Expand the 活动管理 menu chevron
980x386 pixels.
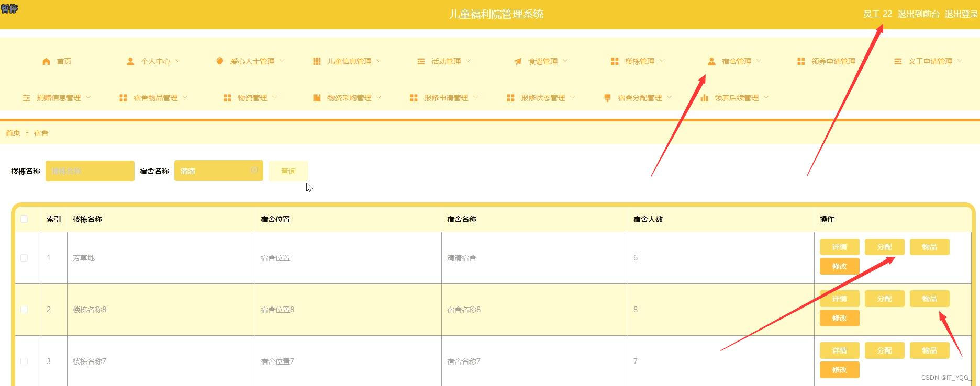(468, 61)
